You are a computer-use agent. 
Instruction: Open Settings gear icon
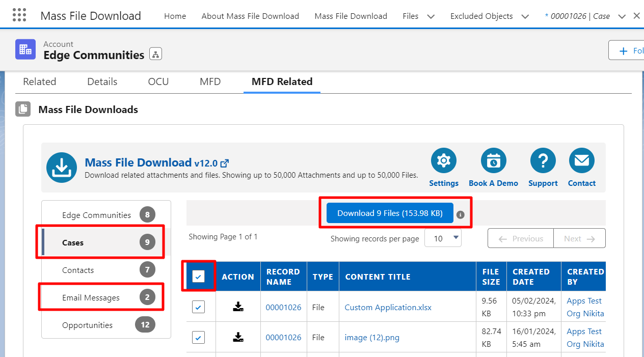click(444, 161)
